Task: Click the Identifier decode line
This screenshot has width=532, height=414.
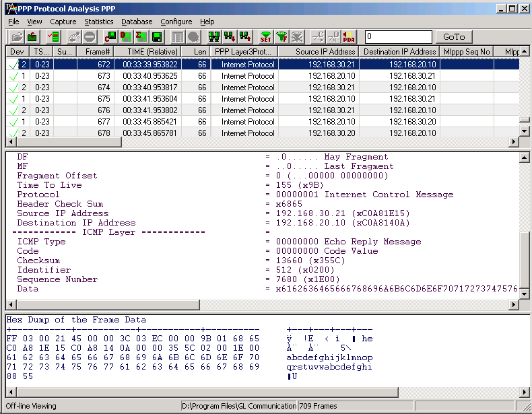Action: click(x=176, y=270)
